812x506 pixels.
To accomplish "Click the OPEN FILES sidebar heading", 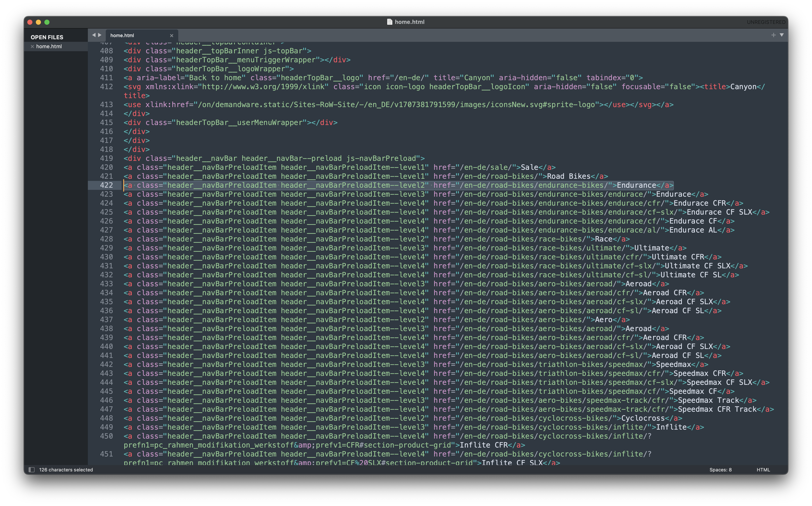I will point(47,37).
